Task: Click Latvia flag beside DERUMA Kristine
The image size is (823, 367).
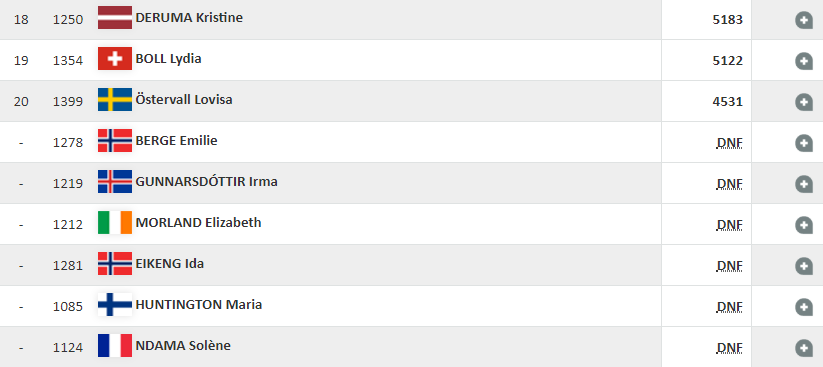Action: coord(115,17)
